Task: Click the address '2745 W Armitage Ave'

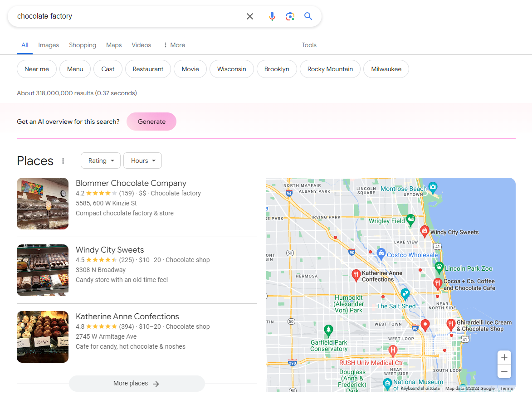Action: (106, 336)
